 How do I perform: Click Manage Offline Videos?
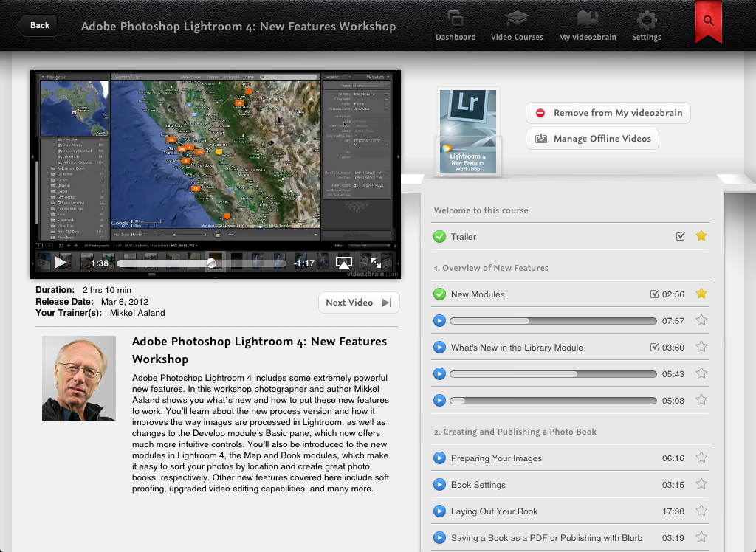(x=592, y=139)
